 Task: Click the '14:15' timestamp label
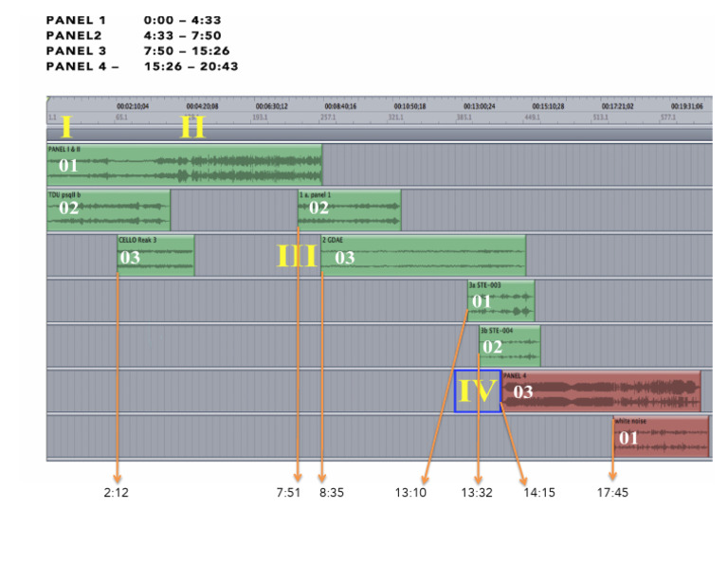(x=539, y=493)
